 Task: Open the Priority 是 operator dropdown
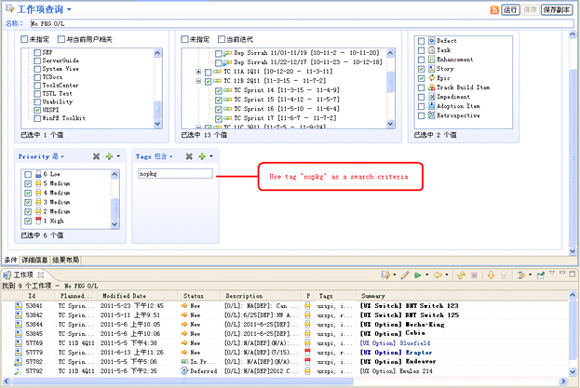tap(62, 156)
